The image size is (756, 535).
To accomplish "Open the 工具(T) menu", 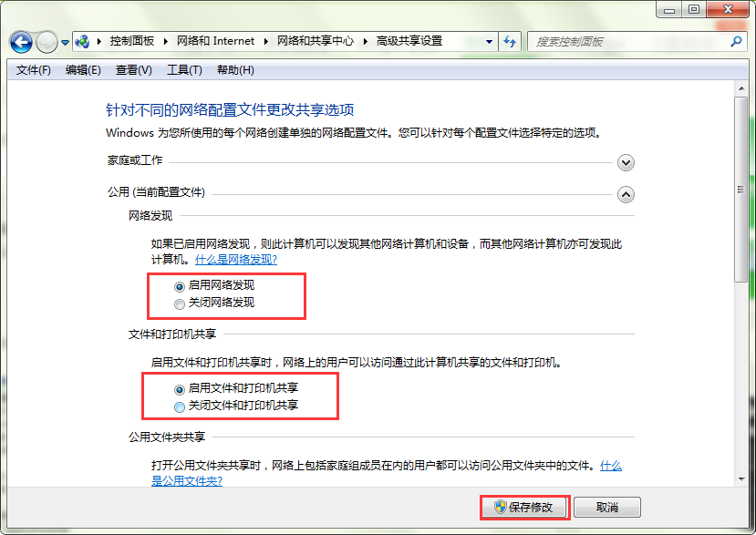I will tap(184, 70).
